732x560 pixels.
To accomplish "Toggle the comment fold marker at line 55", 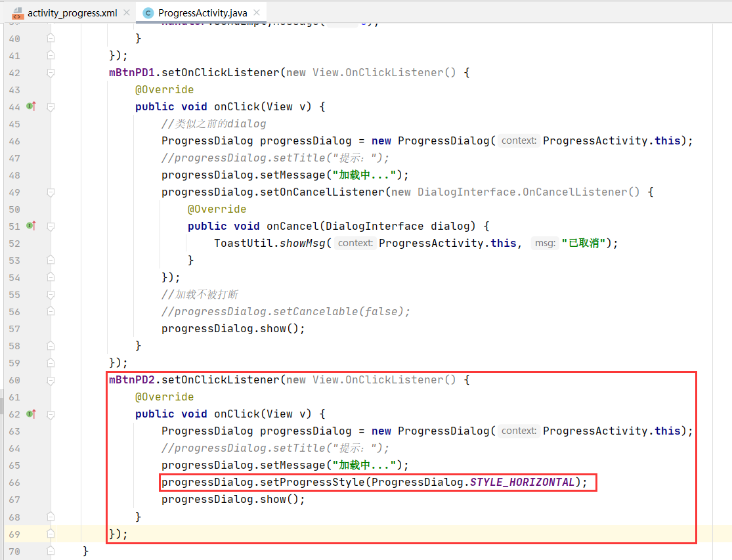I will [51, 295].
